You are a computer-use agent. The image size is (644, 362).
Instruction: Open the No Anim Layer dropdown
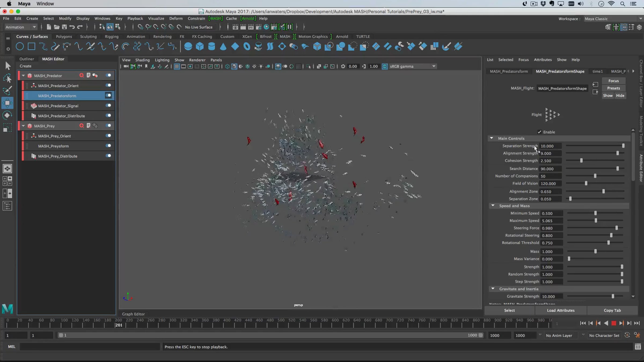pos(562,335)
